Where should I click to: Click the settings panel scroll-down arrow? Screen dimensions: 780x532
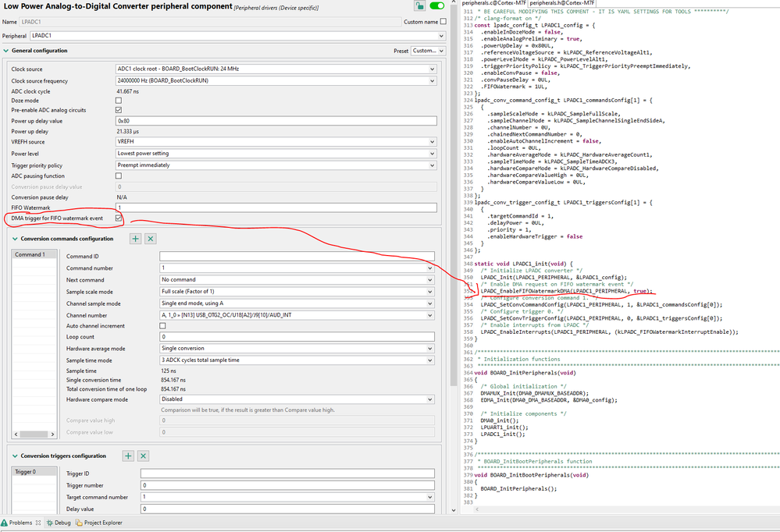point(453,510)
